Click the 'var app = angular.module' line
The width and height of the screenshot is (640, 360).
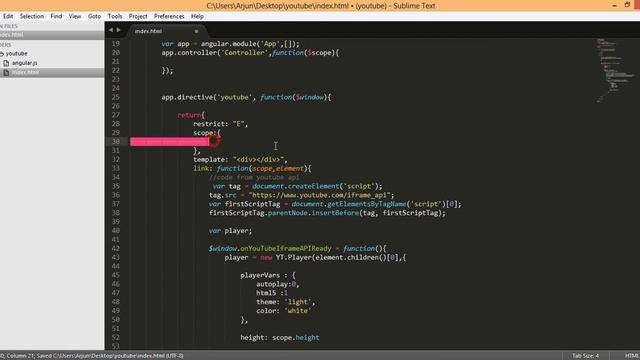tap(231, 44)
